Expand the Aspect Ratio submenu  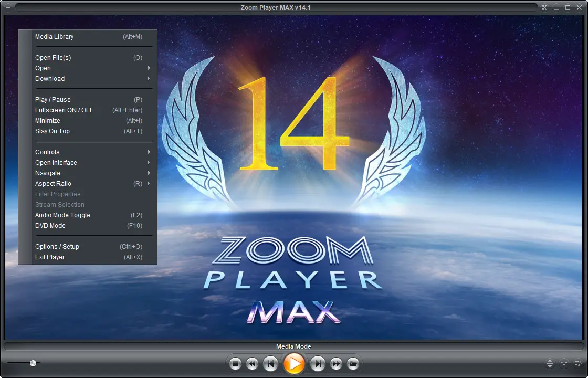tap(89, 184)
